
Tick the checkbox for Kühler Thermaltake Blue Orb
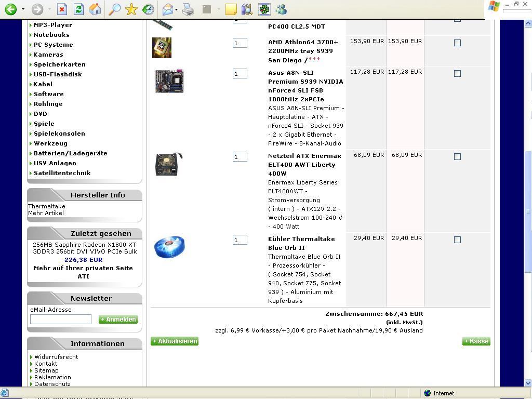pyautogui.click(x=457, y=240)
